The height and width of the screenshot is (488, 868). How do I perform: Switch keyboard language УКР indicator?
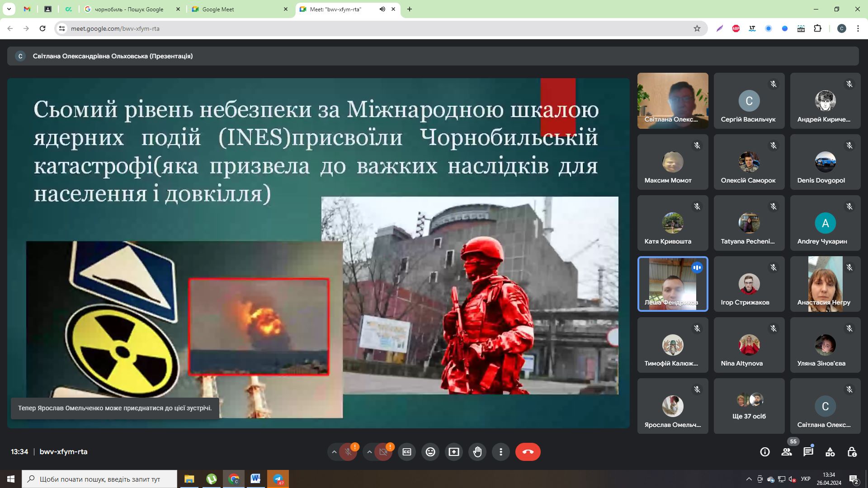click(806, 479)
